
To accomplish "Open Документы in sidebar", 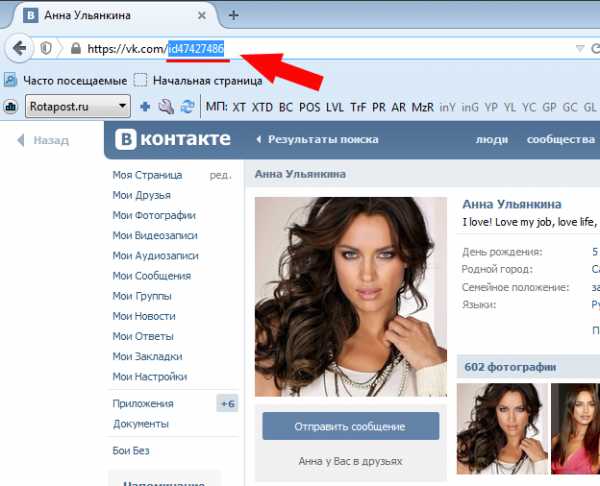I will point(140,424).
